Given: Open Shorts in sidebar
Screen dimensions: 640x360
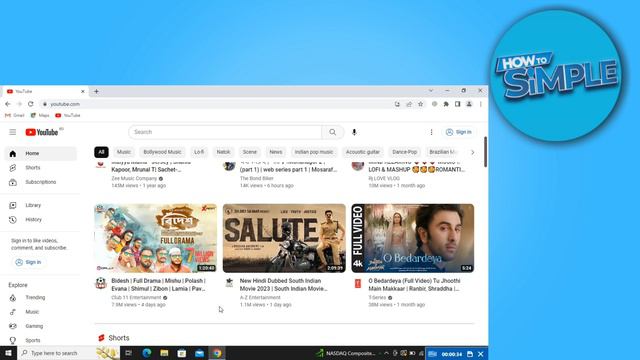Looking at the screenshot, I should point(40,168).
